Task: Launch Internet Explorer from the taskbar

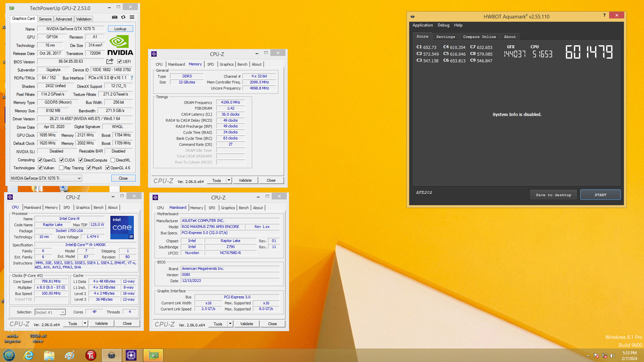Action: point(29,355)
